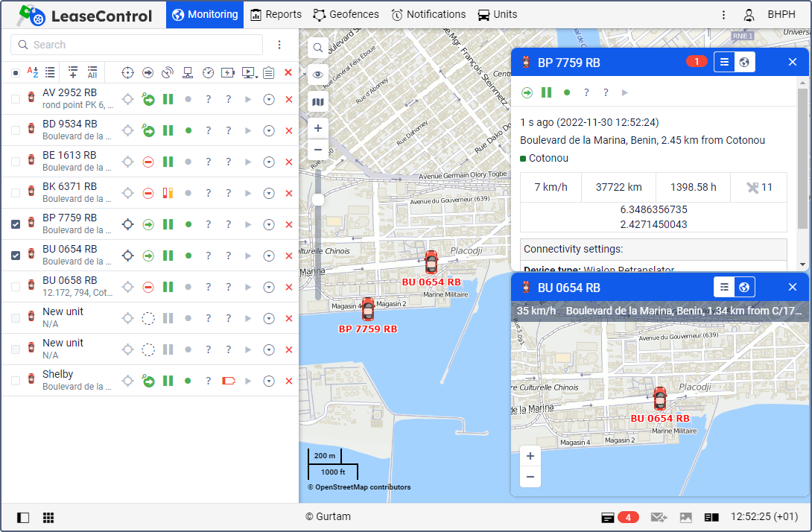This screenshot has width=812, height=532.
Task: Switch BP 7759 RB panel to mini-map view
Action: click(744, 62)
